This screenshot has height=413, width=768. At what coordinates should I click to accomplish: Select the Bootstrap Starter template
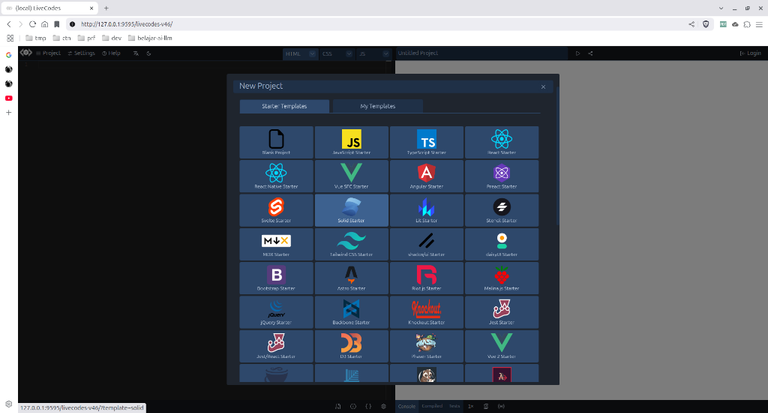coord(276,278)
